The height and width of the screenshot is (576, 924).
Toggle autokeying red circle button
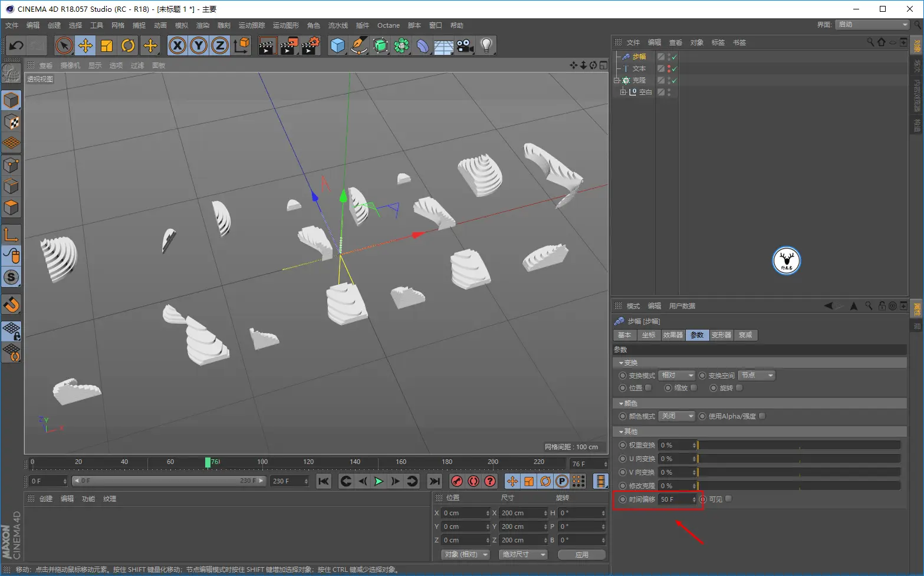[x=473, y=481]
